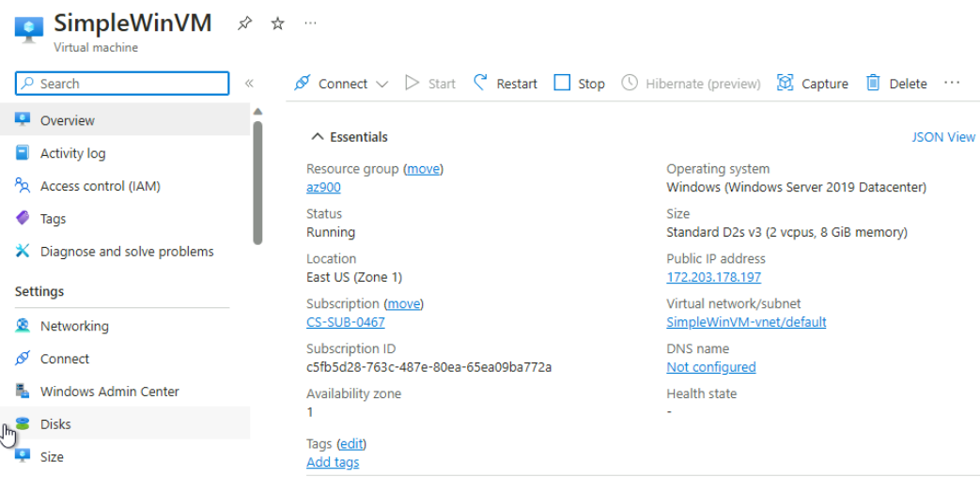Screen dimensions: 980x477
Task: Go to Networking settings
Action: pyautogui.click(x=74, y=326)
